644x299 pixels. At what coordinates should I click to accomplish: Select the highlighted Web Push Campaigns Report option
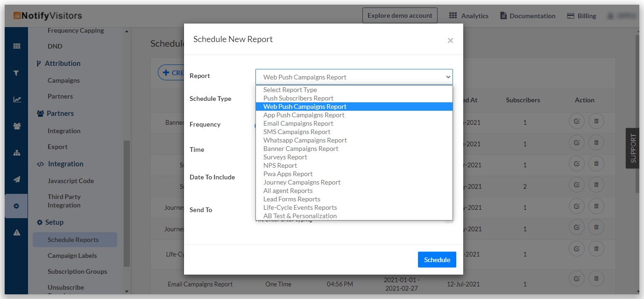tap(354, 107)
